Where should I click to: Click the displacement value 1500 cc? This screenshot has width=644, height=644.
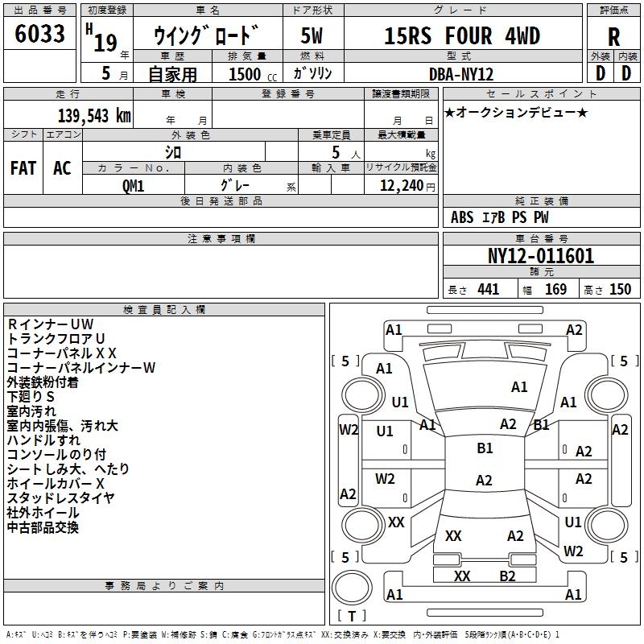coord(253,74)
